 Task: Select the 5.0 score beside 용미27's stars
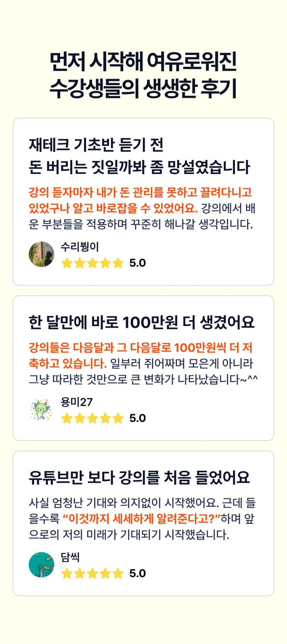point(137,418)
